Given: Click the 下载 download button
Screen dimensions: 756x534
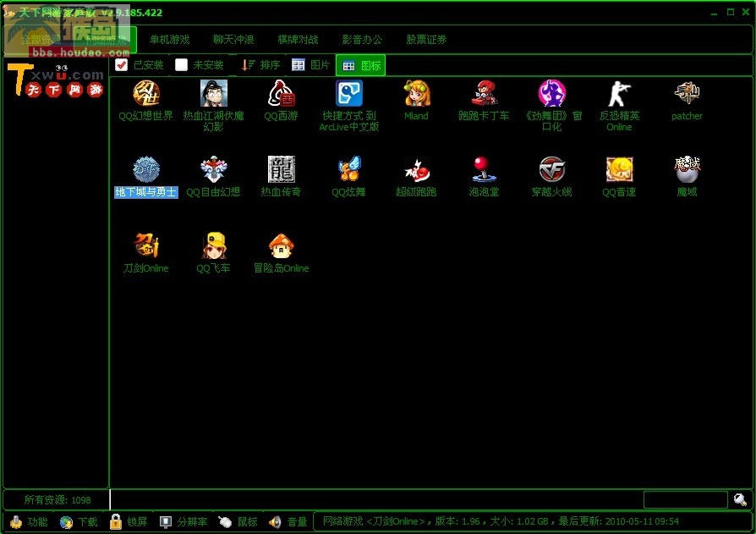Looking at the screenshot, I should click(79, 522).
